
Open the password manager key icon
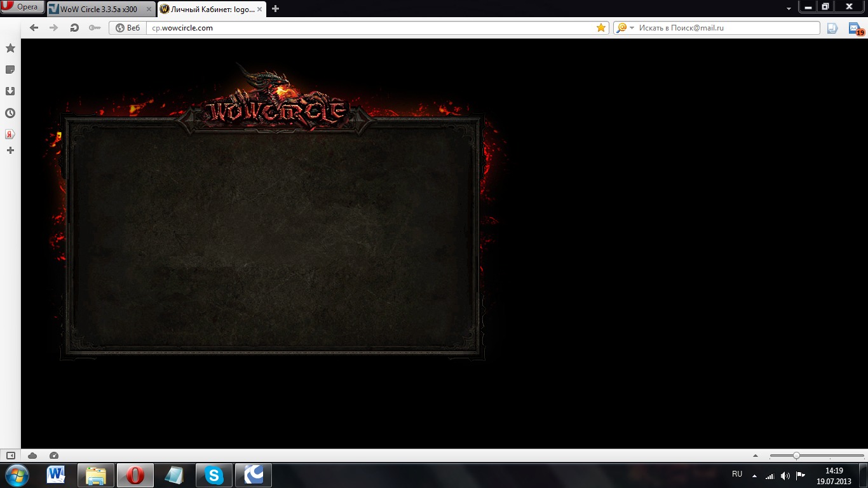click(95, 28)
